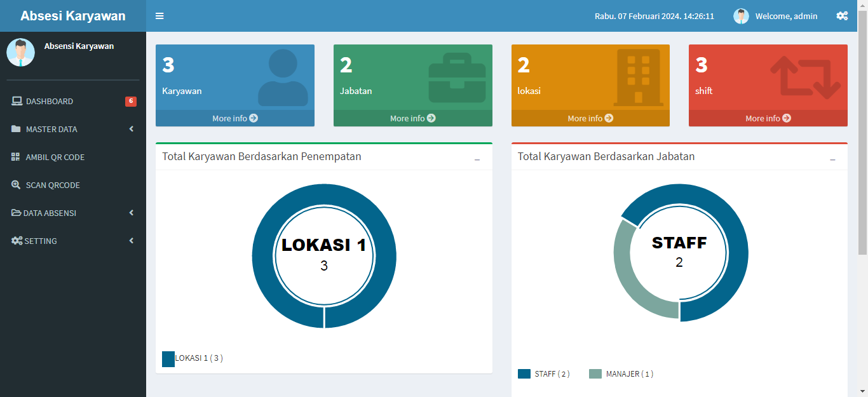This screenshot has width=868, height=397.
Task: Click the admin avatar in the top bar
Action: [741, 16]
